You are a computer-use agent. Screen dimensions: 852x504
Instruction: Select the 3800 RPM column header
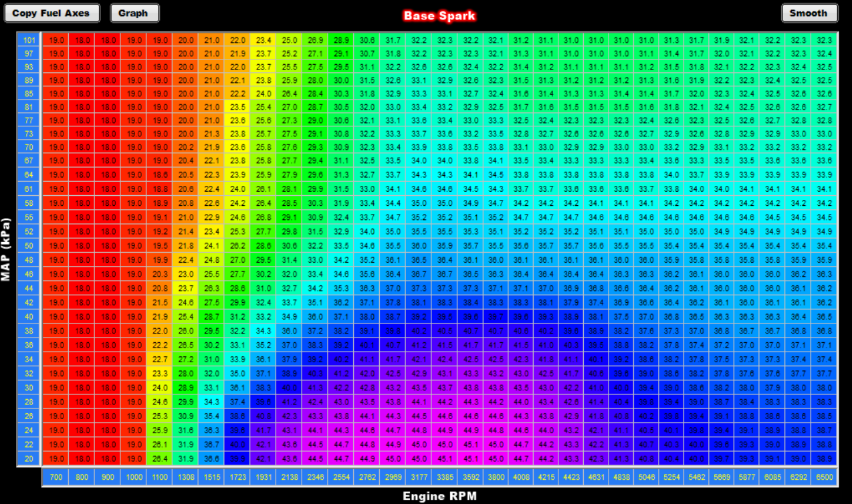click(x=496, y=477)
